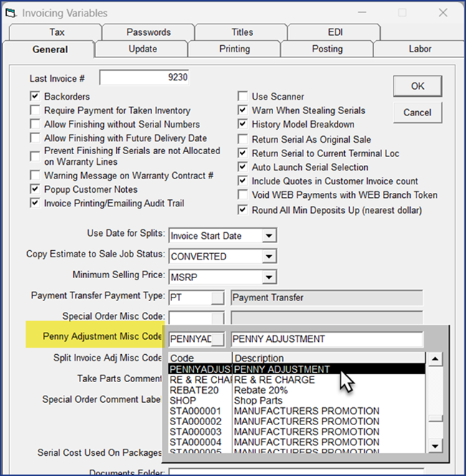Click lookup button for Special Order Misc Code
Viewport: 466px width, 476px height.
click(219, 318)
